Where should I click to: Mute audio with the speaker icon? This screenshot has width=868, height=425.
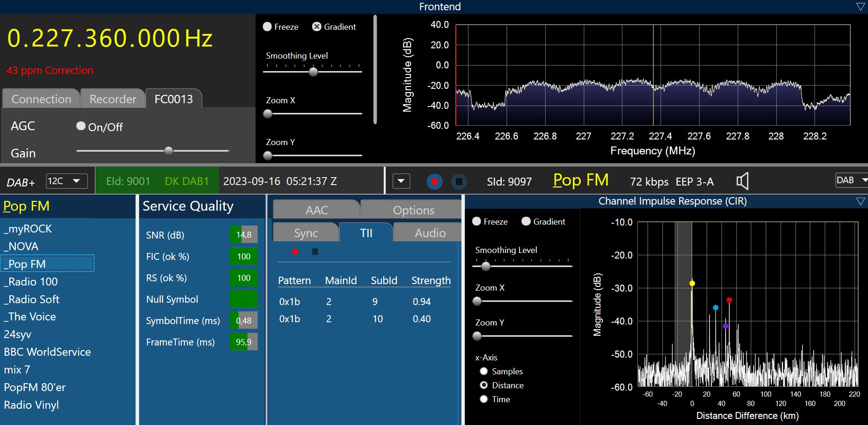point(742,181)
